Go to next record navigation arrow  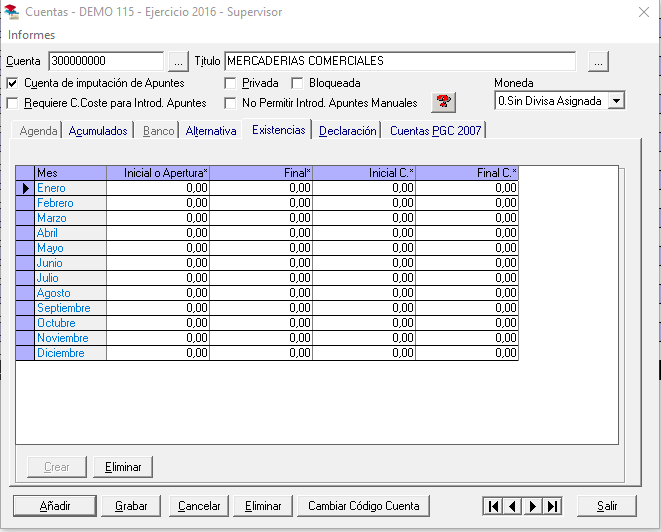(x=533, y=506)
